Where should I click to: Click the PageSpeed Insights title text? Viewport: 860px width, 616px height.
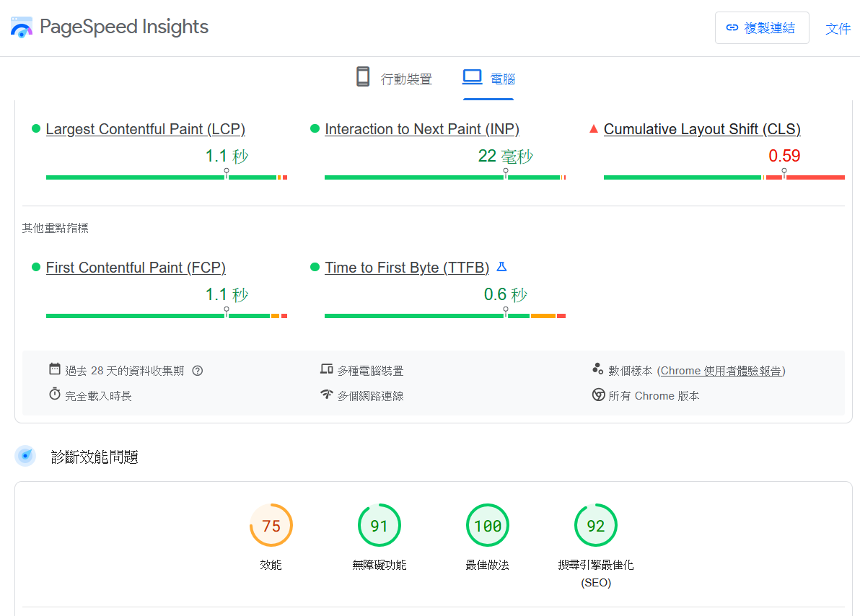pos(124,27)
